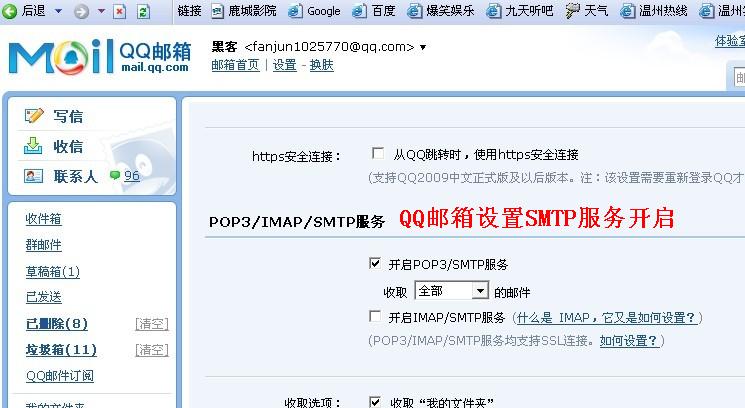The image size is (745, 408).
Task: Click the 收取选项 setting label
Action: point(312,403)
